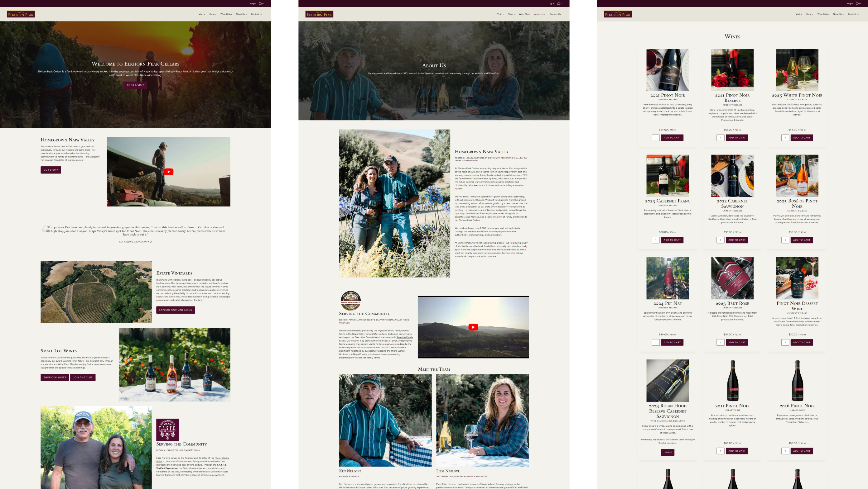Screen dimensions: 868x489
Task: Open the cart icon on the About Us page
Action: (559, 3)
